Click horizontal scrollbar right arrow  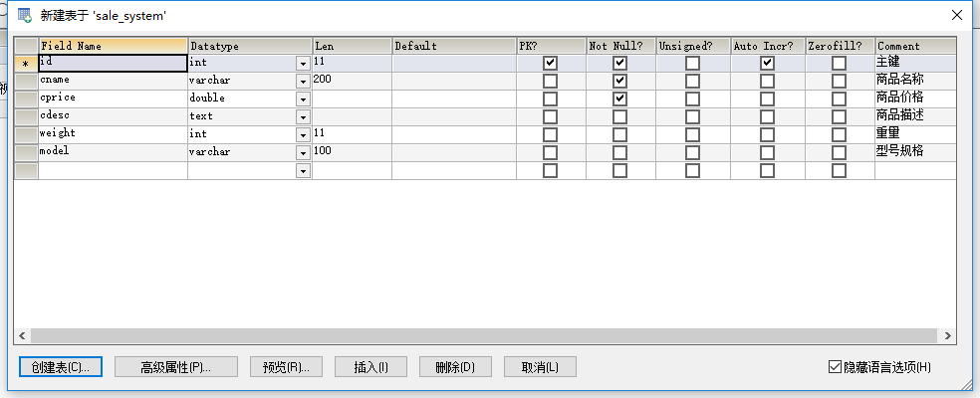tap(948, 336)
